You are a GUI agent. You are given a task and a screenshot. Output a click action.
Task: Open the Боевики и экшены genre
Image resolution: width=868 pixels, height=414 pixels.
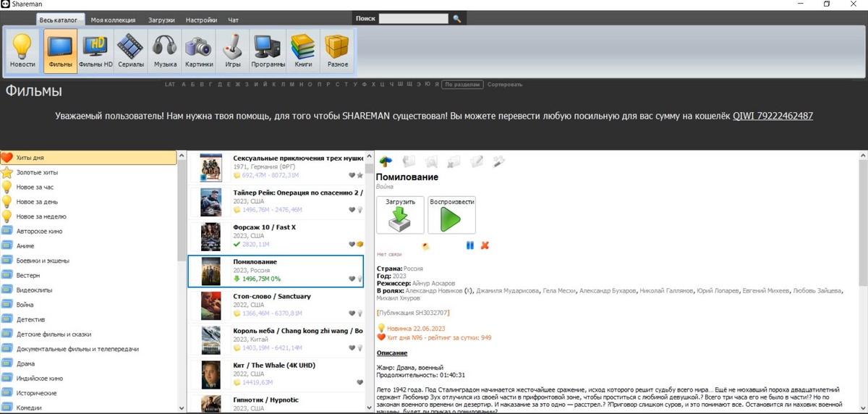tap(88, 261)
